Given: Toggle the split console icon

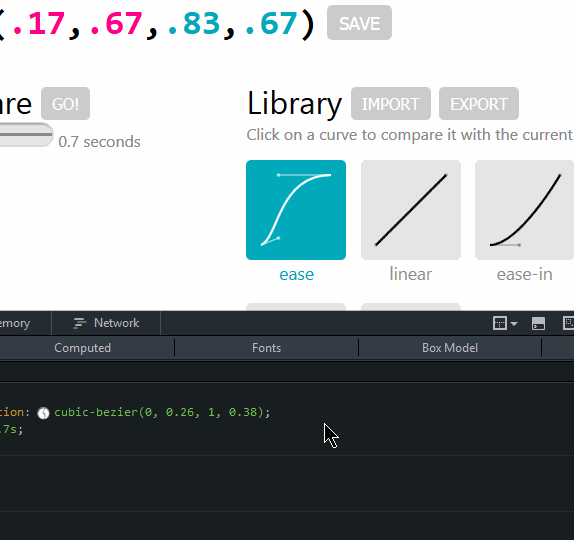Looking at the screenshot, I should tap(538, 324).
